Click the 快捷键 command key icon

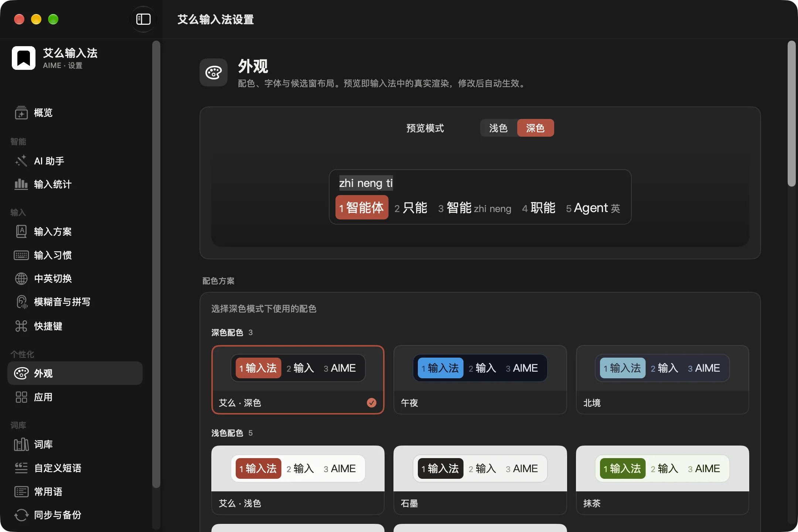[x=21, y=326]
